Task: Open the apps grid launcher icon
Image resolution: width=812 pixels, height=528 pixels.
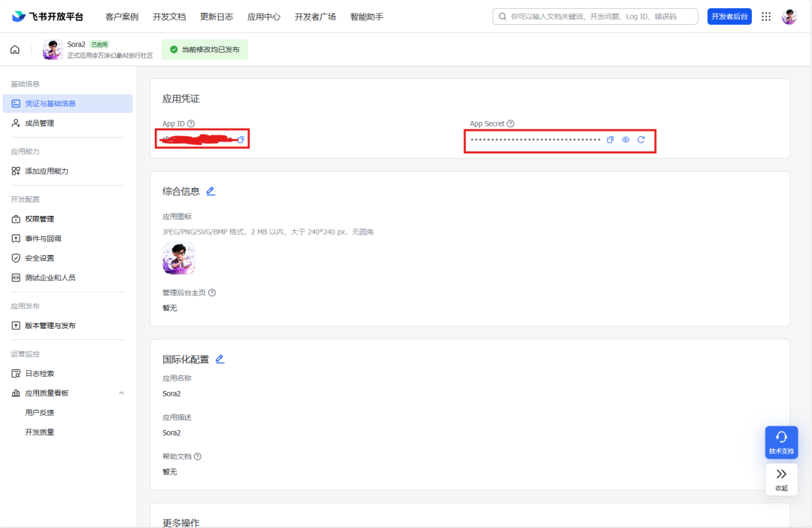Action: click(x=766, y=17)
